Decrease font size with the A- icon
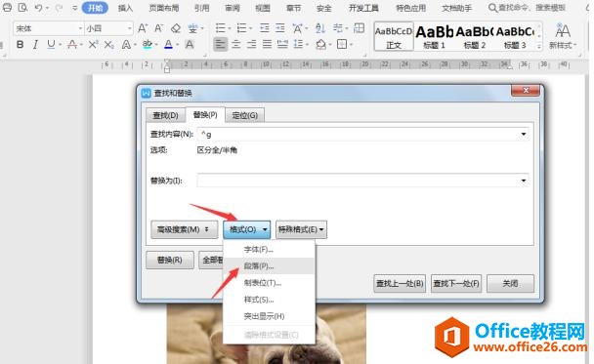 click(x=158, y=28)
